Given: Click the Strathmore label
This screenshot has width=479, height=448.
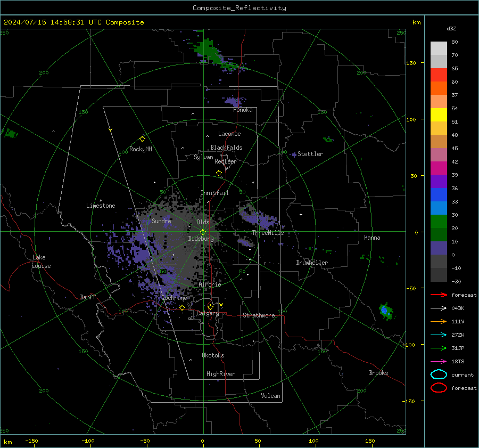Looking at the screenshot, I should click(x=259, y=315).
